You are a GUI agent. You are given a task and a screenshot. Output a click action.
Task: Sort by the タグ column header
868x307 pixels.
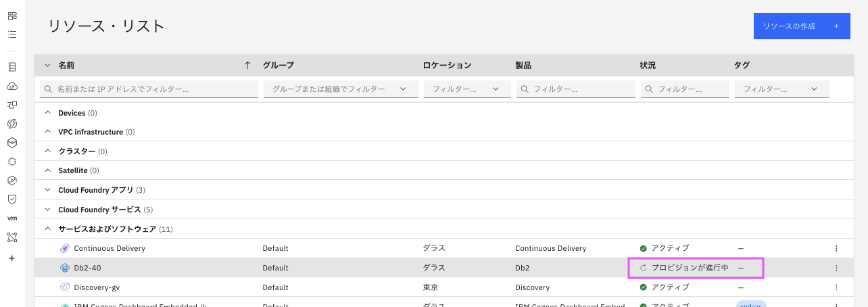[x=742, y=66]
